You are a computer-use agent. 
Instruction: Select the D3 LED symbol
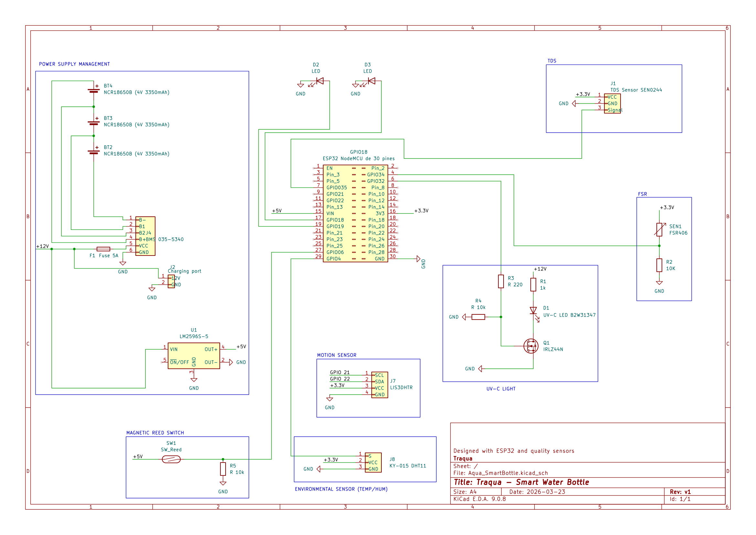(x=371, y=81)
